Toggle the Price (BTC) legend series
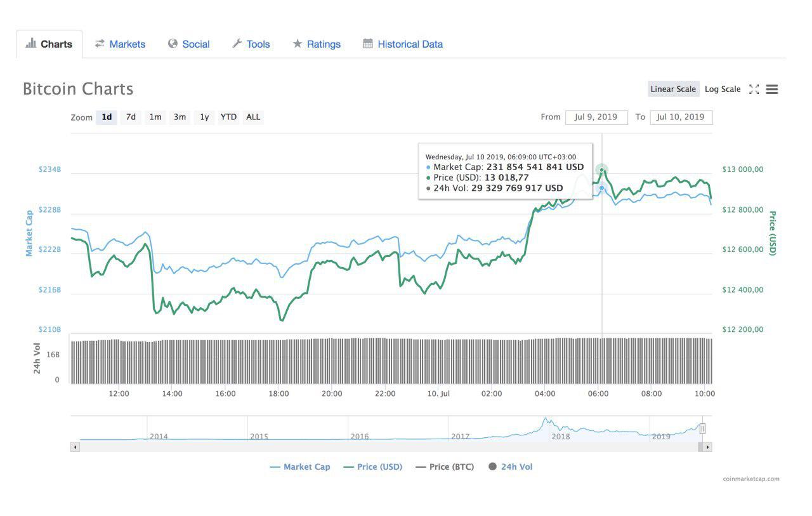The image size is (812, 516). 444,466
